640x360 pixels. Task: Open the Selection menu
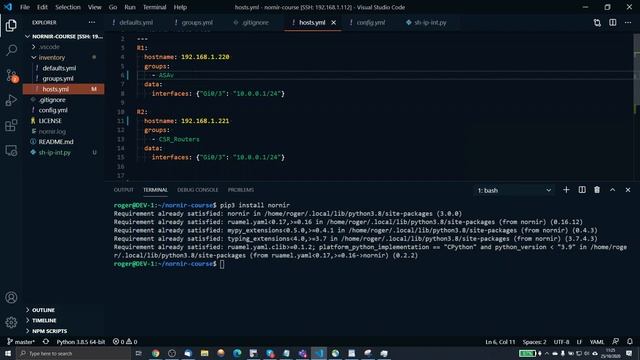click(x=68, y=7)
